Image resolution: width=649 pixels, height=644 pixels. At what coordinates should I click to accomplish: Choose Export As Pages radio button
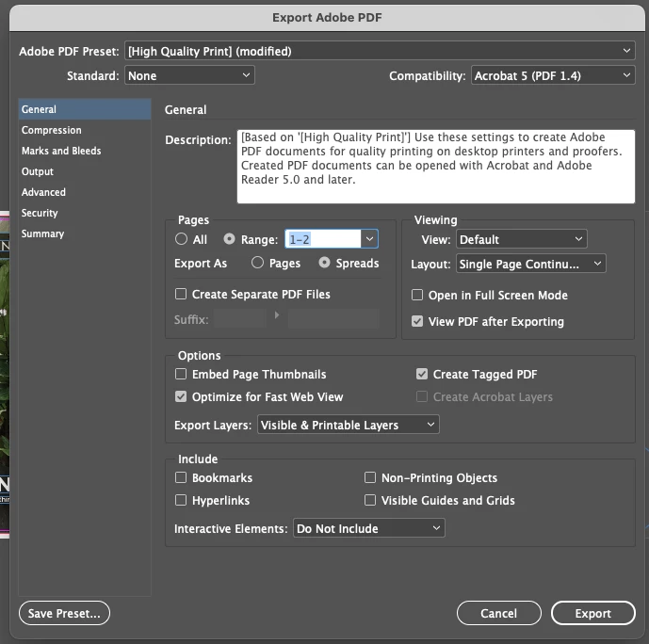tap(257, 263)
